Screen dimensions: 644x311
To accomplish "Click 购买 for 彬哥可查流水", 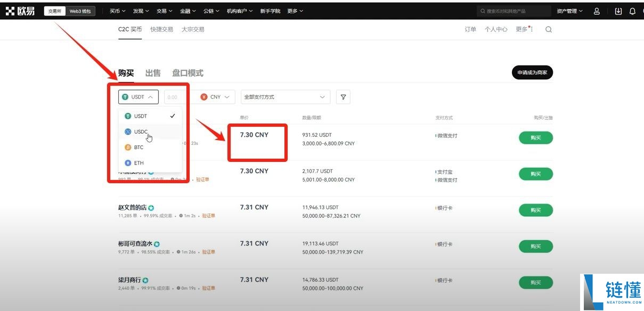I will coord(536,247).
